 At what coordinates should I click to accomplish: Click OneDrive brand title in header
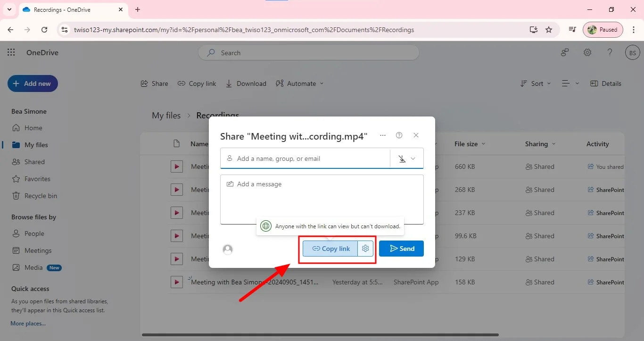coord(42,52)
